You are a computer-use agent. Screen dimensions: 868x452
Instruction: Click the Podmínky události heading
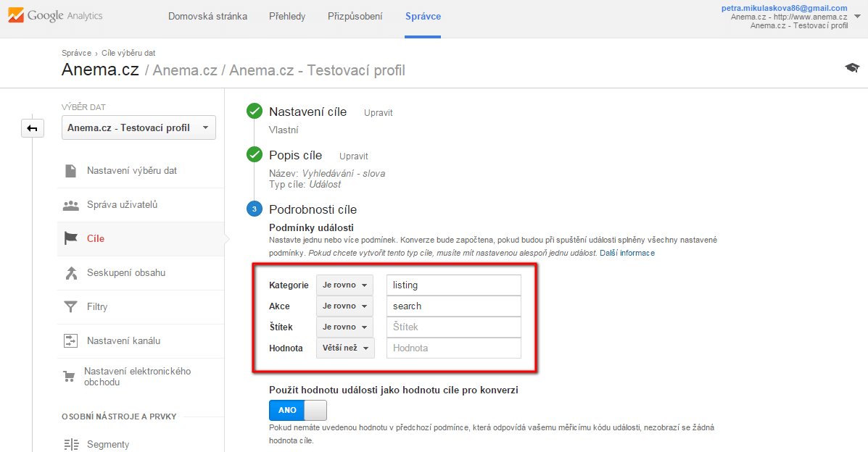point(311,227)
